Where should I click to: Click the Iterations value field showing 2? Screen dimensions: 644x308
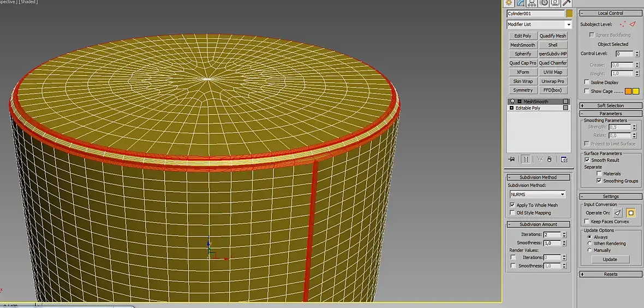552,234
